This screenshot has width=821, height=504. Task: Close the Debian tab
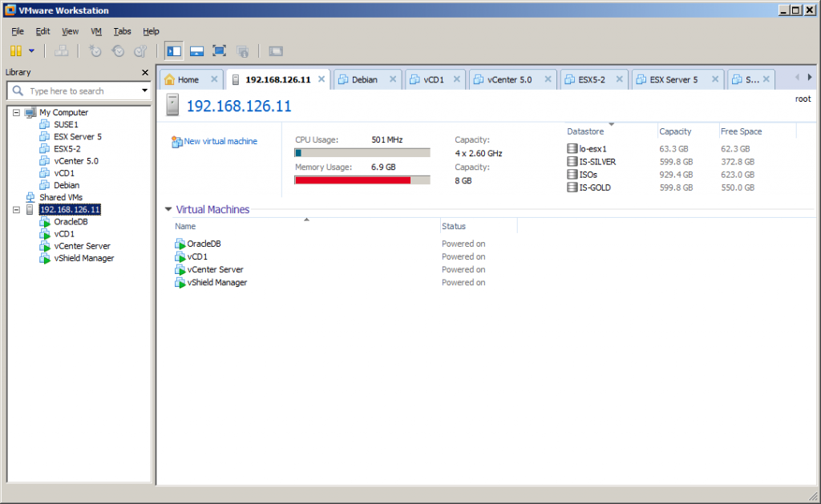(393, 79)
